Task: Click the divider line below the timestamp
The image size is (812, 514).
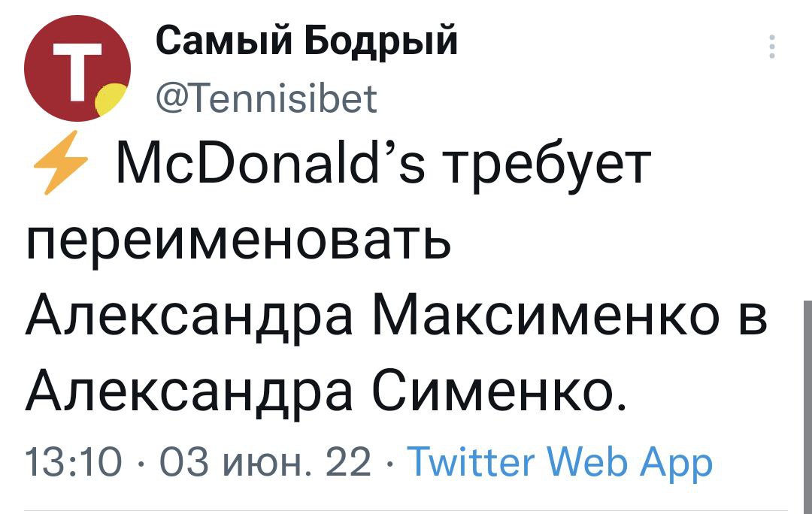Action: pyautogui.click(x=406, y=510)
